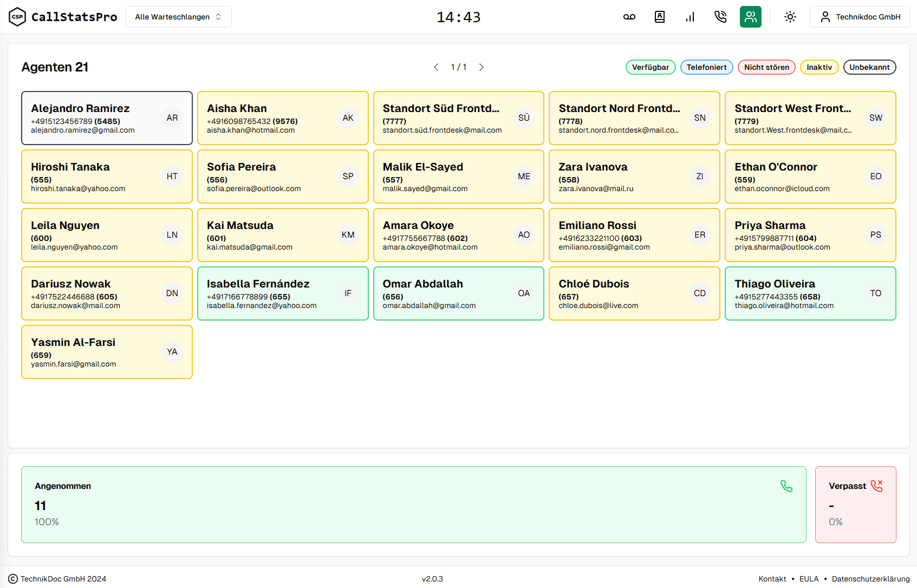Open the statistics bar chart icon

(x=690, y=17)
